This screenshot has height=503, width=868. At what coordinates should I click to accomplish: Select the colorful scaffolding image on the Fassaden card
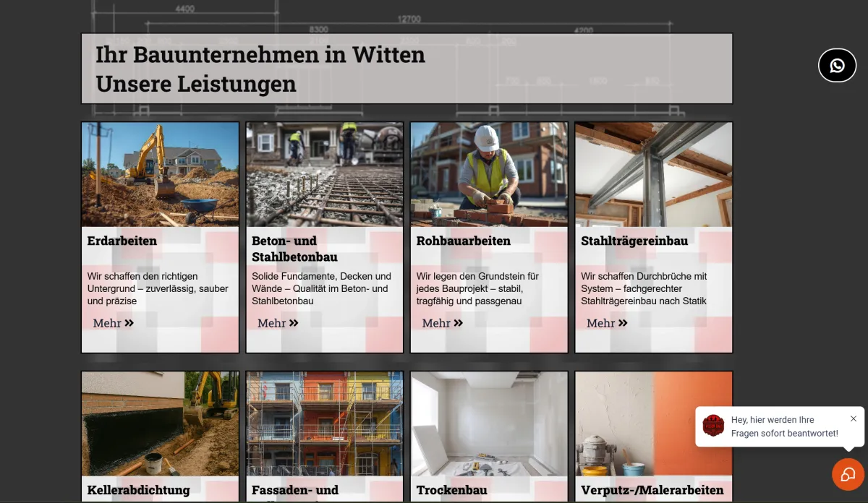pyautogui.click(x=324, y=424)
